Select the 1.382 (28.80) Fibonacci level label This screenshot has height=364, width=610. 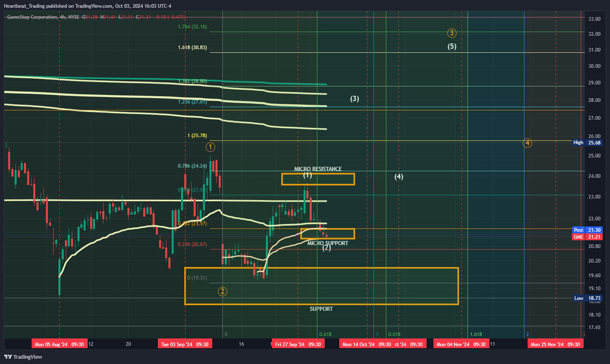pyautogui.click(x=192, y=81)
